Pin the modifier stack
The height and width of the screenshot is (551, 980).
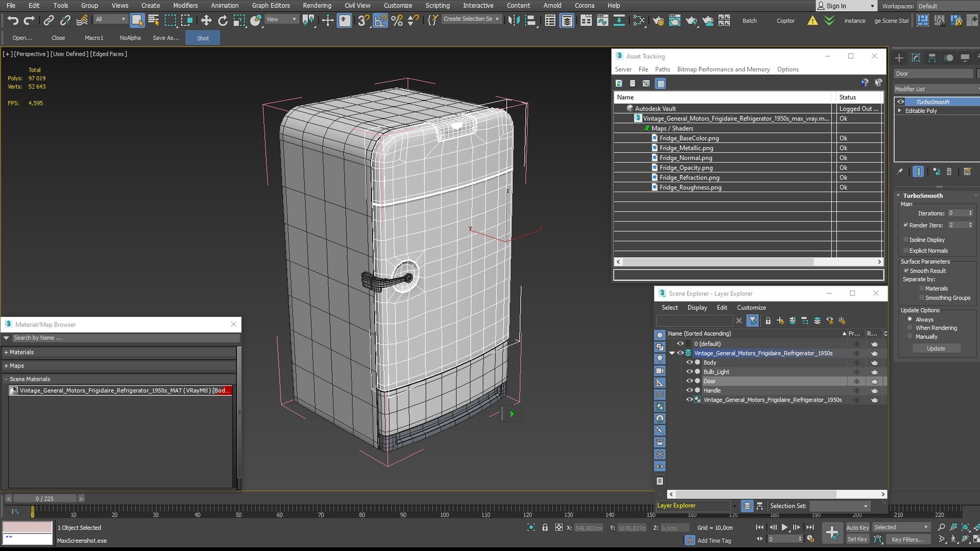[x=900, y=171]
